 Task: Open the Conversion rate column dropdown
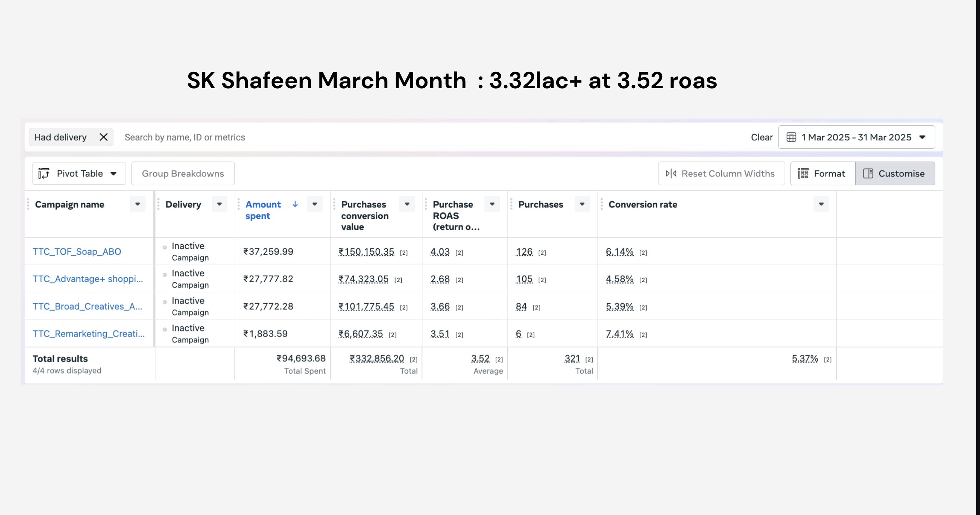[821, 205]
